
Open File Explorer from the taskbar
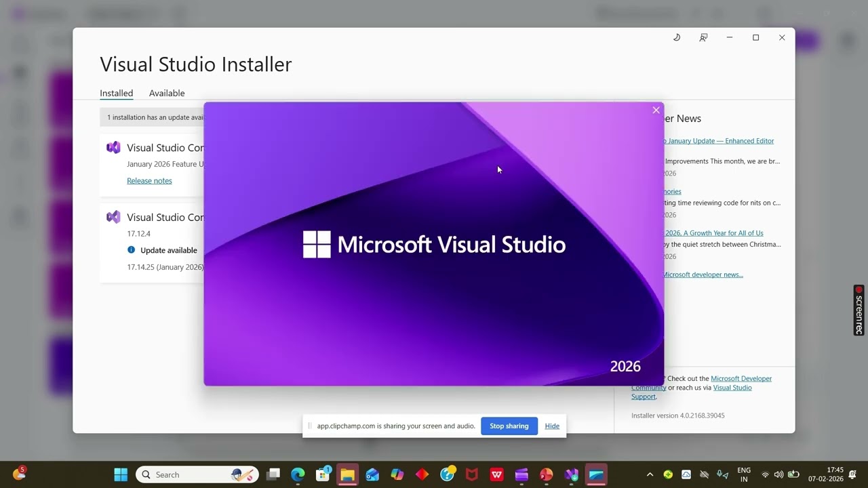(347, 474)
